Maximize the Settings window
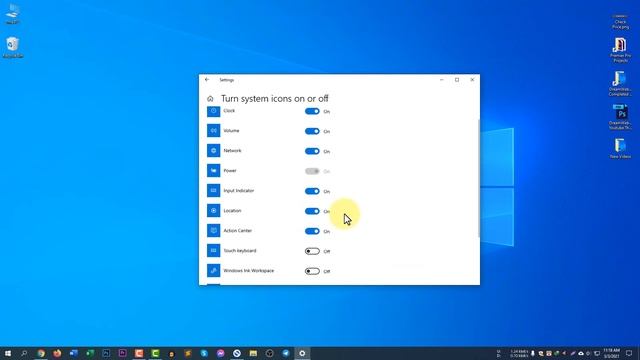 point(457,80)
